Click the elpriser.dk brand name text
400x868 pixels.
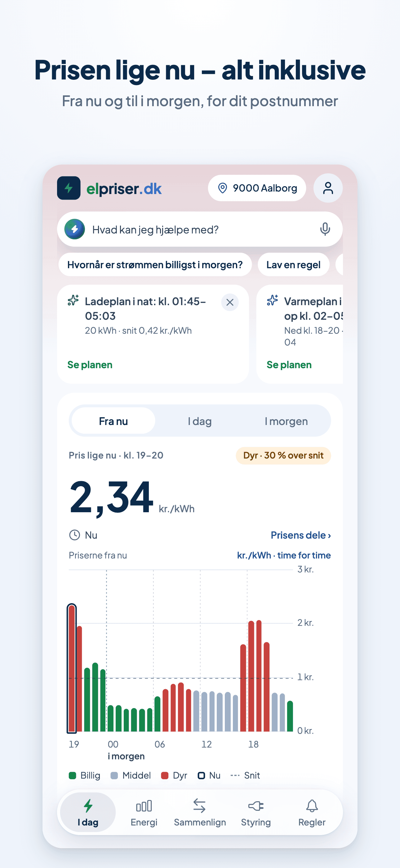pyautogui.click(x=124, y=189)
